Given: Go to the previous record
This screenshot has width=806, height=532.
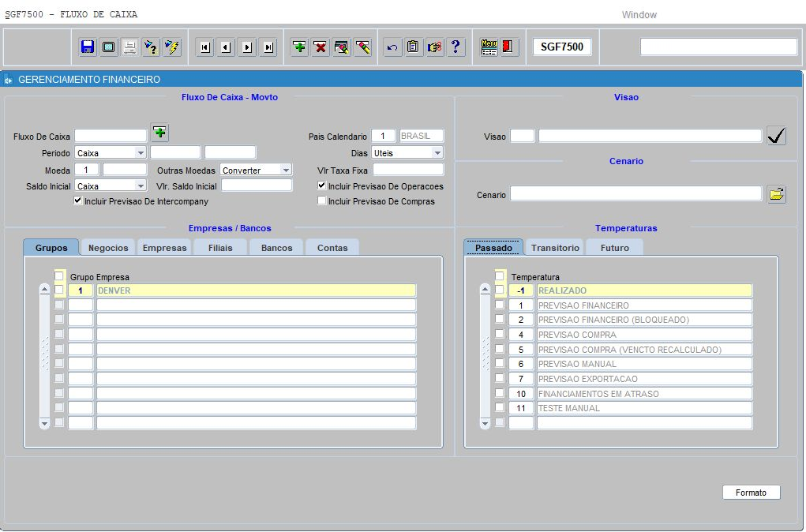Looking at the screenshot, I should click(226, 47).
